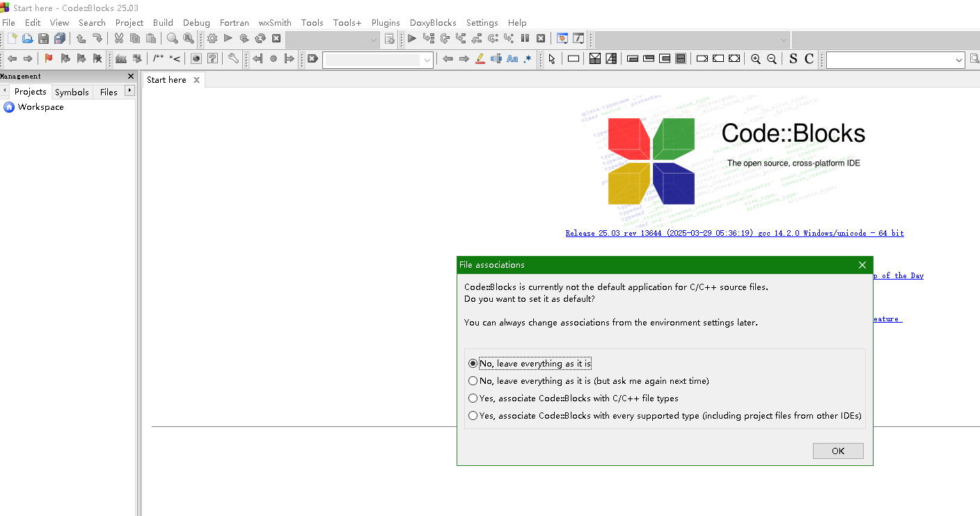The image size is (980, 516).
Task: Open the Release 25.03 rev 13644 link
Action: tap(734, 233)
